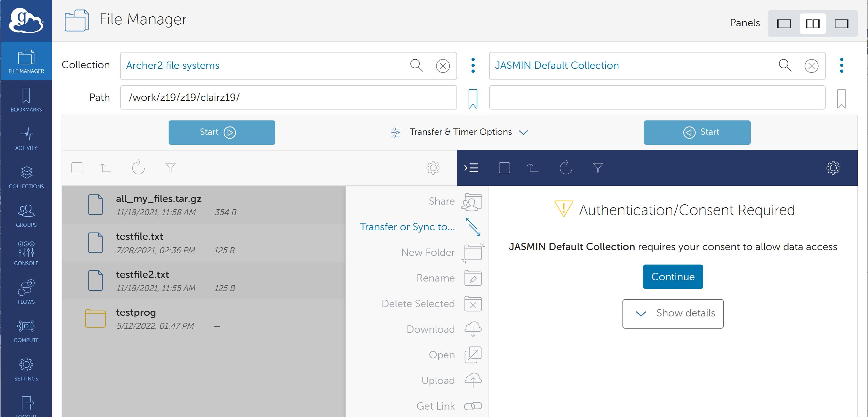
Task: Collapse the middle actions menu
Action: pyautogui.click(x=471, y=168)
